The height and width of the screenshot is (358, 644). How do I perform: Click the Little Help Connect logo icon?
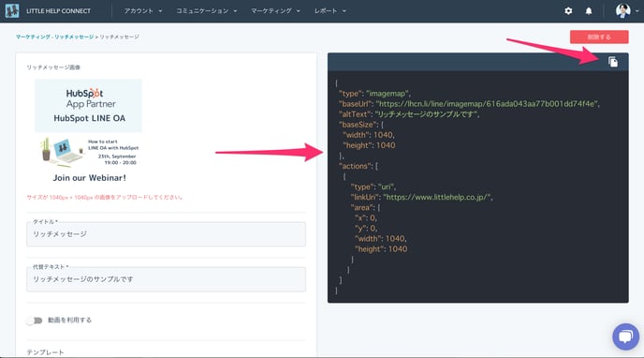click(12, 10)
